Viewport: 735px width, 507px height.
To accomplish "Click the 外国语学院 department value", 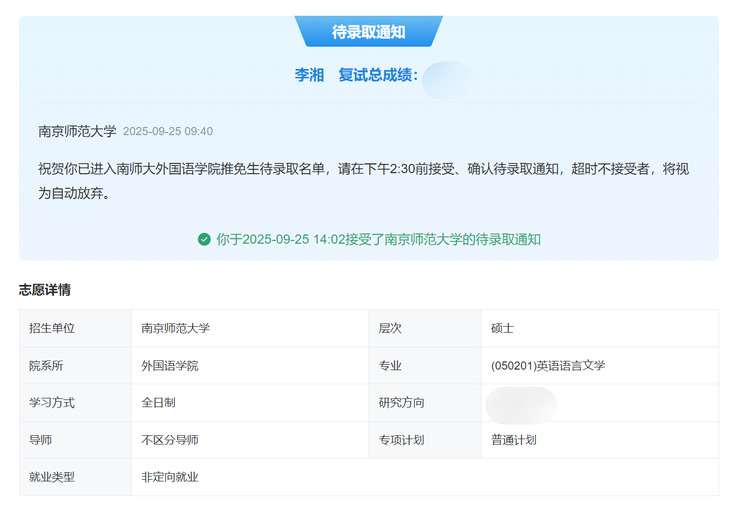I will pos(169,365).
